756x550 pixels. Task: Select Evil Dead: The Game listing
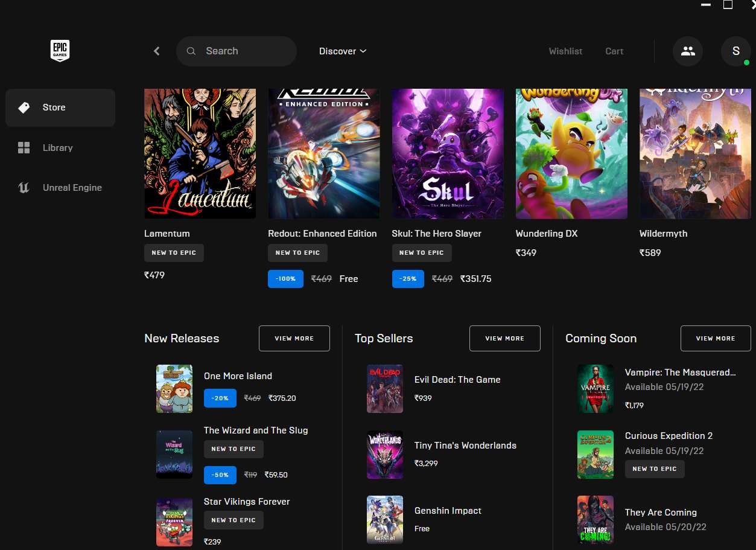coord(457,380)
